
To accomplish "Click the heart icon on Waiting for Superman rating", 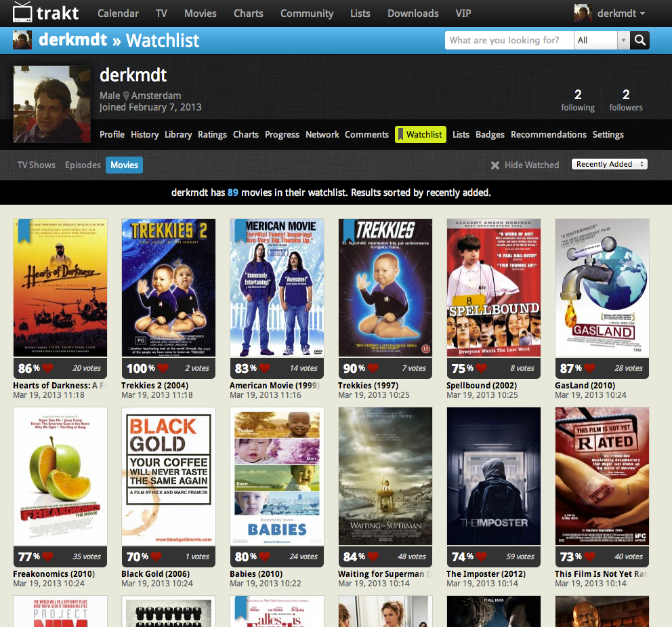I will (x=373, y=557).
